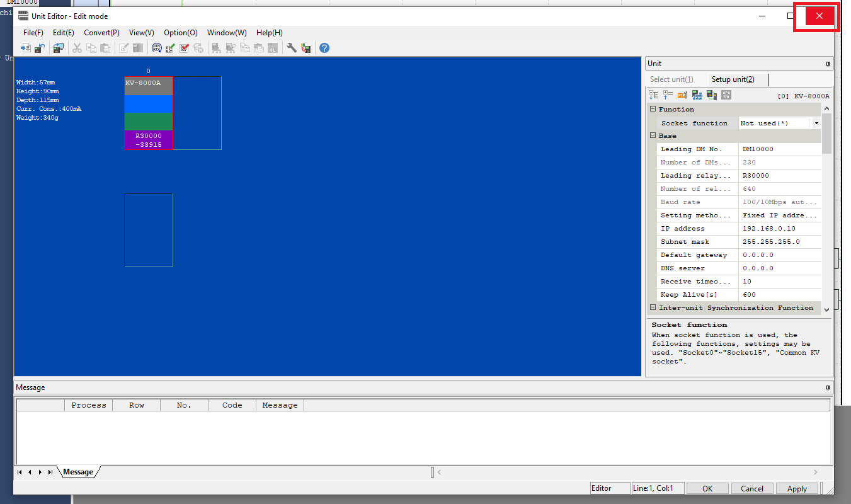Select the Message tab at the bottom

(79, 471)
